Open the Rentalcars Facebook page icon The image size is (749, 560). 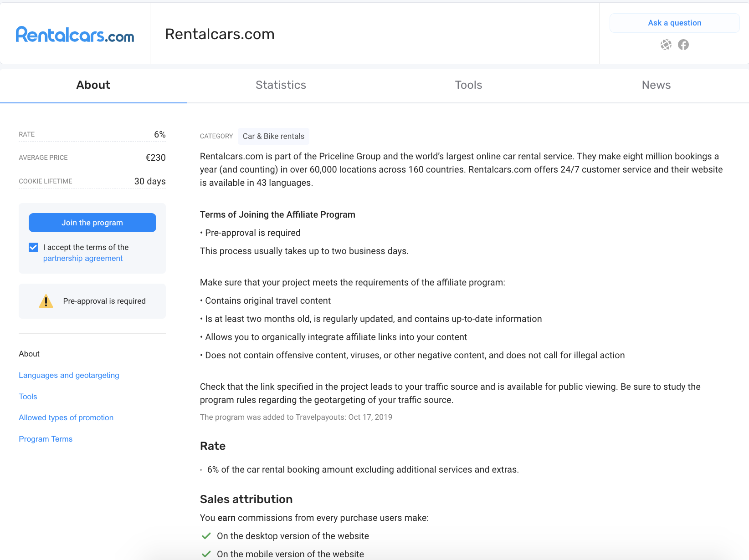click(683, 45)
